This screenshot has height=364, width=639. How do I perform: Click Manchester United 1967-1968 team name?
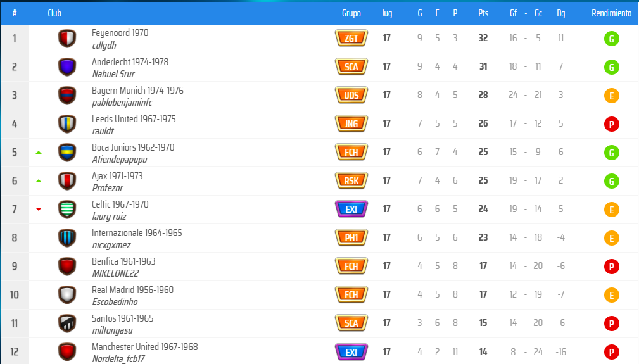[x=144, y=347]
